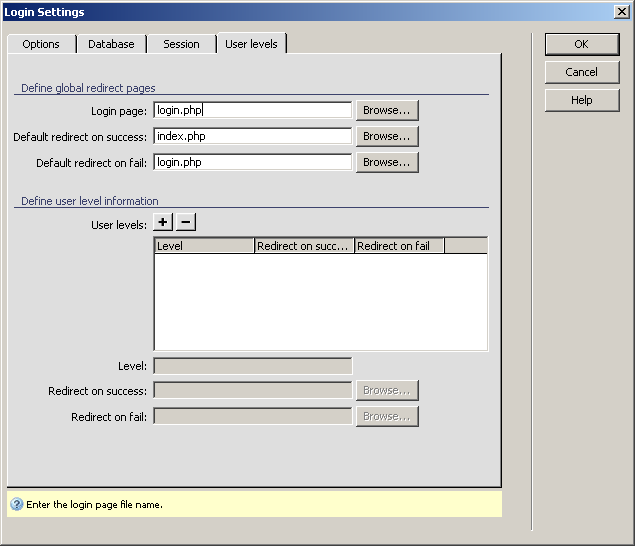635x546 pixels.
Task: Click the blue help question mark icon
Action: click(17, 504)
